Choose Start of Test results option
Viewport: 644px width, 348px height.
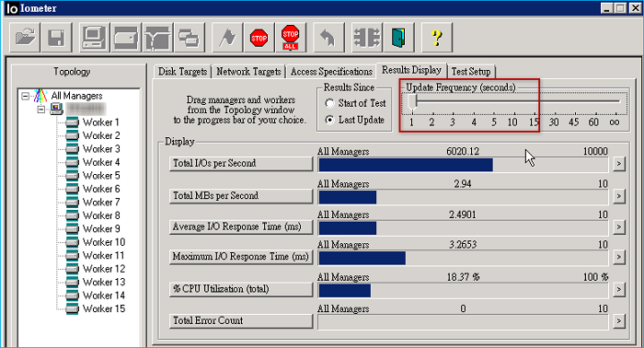(x=329, y=103)
